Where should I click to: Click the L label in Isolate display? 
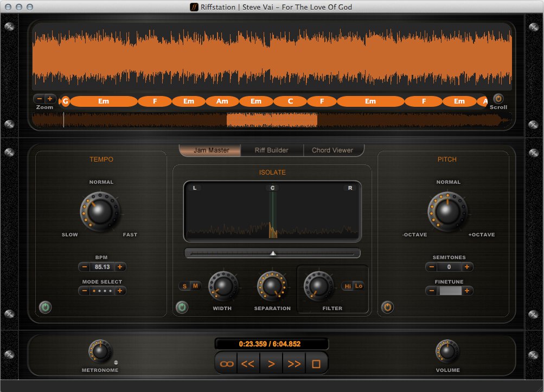195,188
